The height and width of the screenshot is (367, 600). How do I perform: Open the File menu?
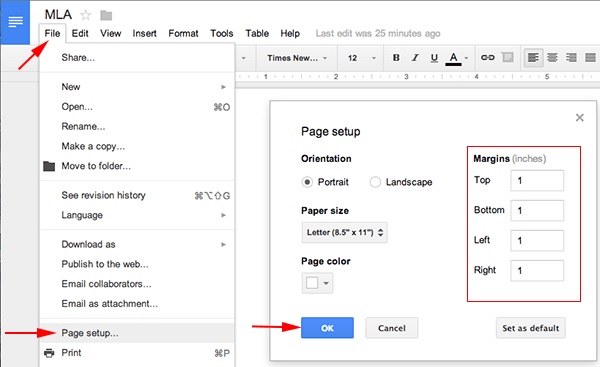52,34
